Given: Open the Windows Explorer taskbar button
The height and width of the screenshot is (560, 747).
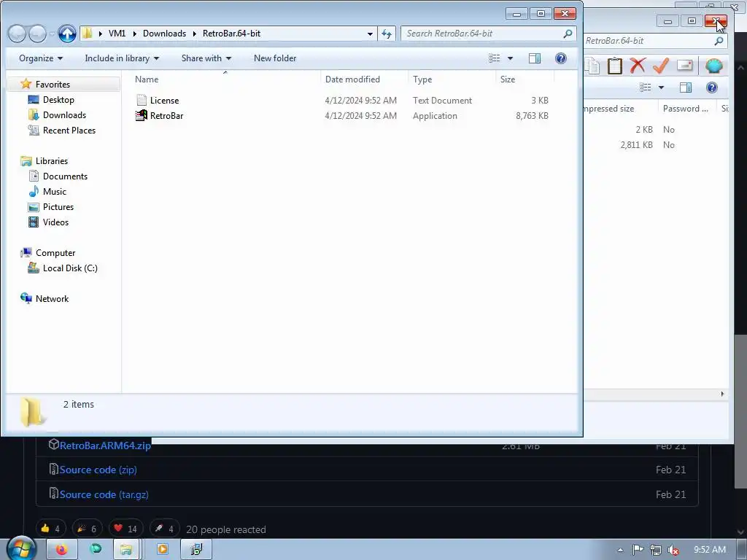Looking at the screenshot, I should [126, 550].
